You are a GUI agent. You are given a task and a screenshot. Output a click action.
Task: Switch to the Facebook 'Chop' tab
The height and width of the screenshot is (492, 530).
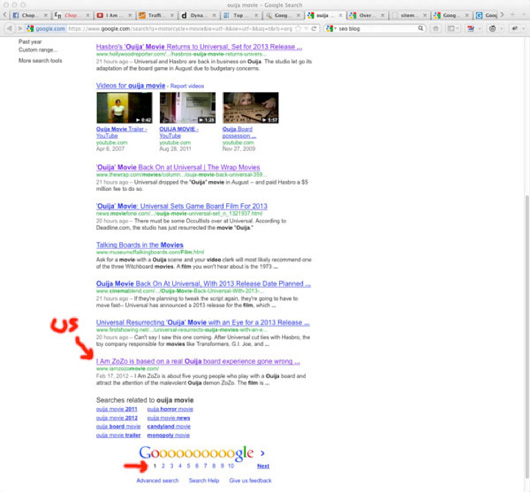tap(30, 15)
